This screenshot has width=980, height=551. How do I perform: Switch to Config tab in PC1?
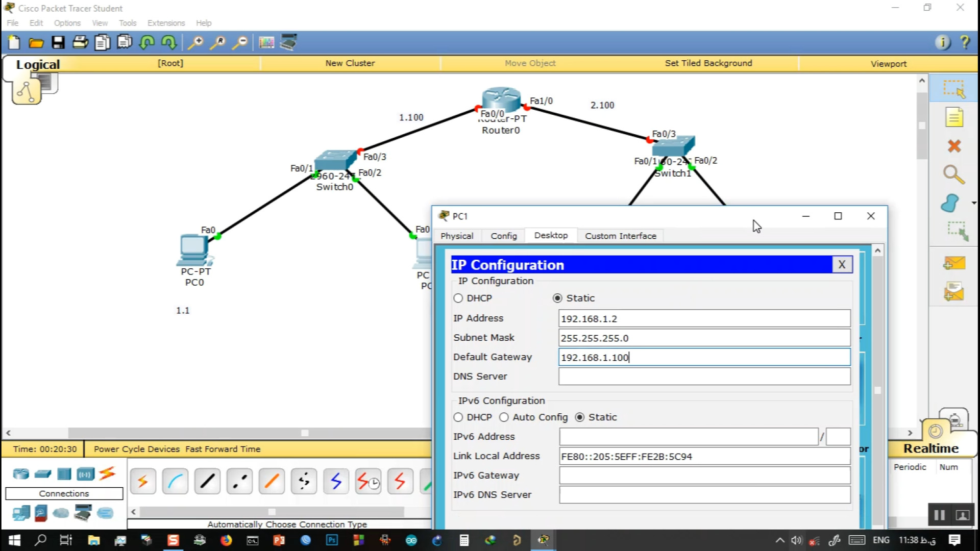tap(504, 236)
